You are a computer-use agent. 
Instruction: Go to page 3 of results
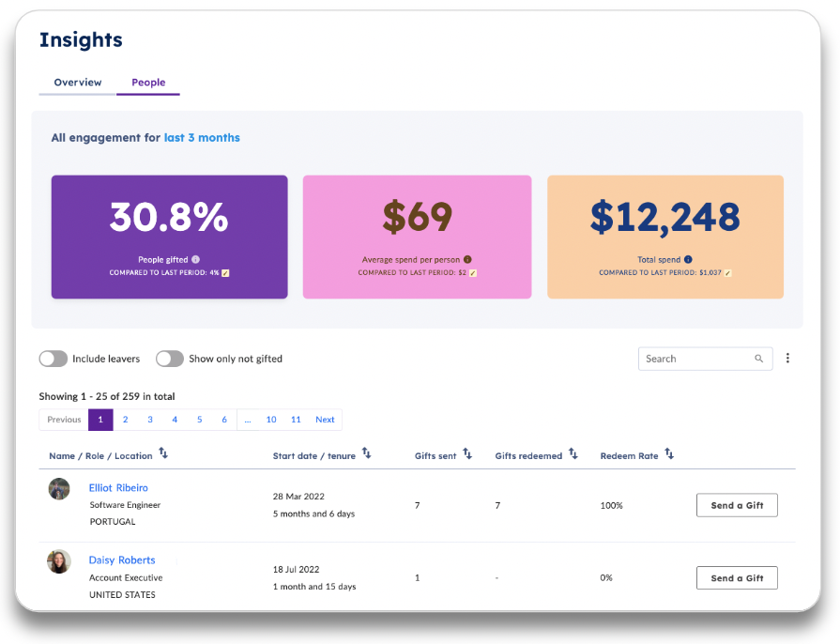pyautogui.click(x=150, y=420)
